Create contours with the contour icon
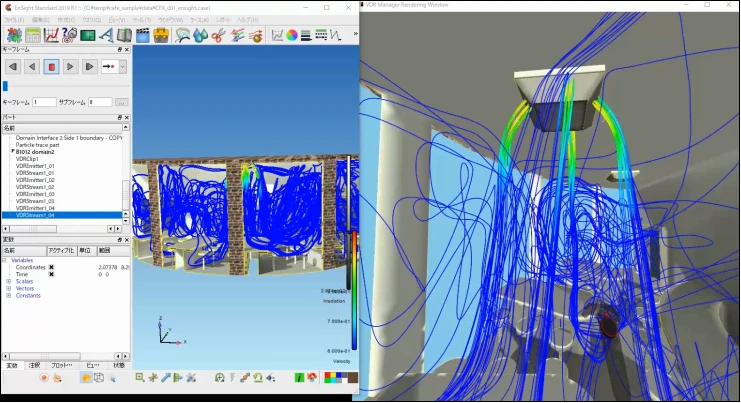Image resolution: width=741 pixels, height=403 pixels. pos(182,35)
